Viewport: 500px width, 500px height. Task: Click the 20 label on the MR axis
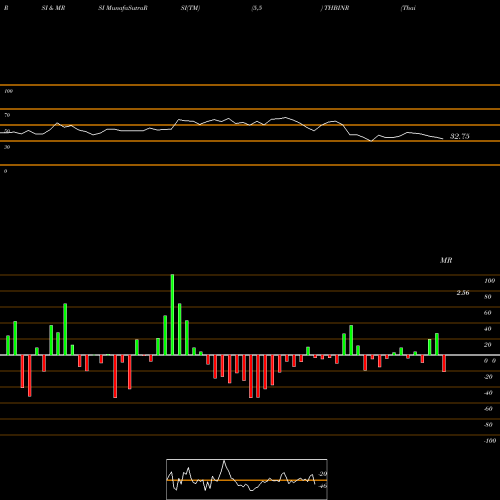click(x=488, y=345)
